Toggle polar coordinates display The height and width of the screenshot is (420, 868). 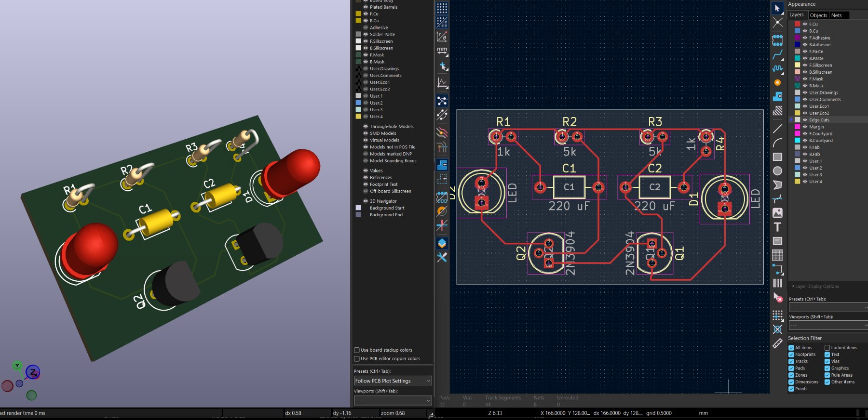coord(442,37)
